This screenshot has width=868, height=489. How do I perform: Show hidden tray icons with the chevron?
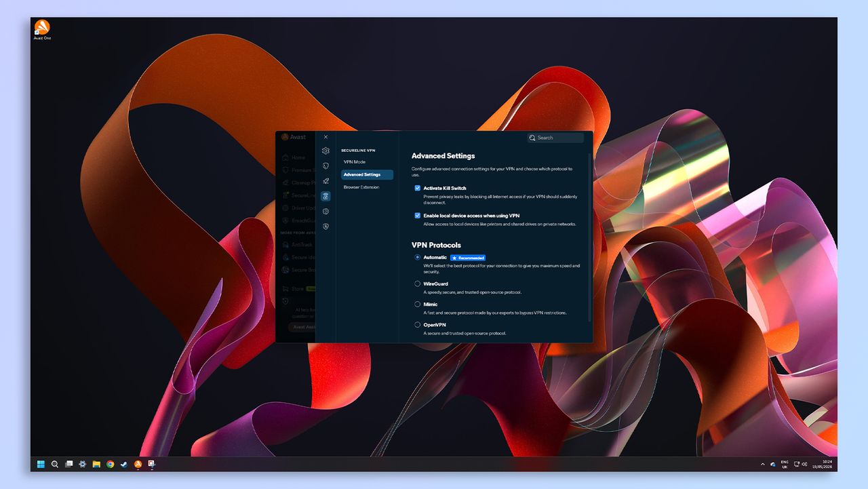(762, 465)
